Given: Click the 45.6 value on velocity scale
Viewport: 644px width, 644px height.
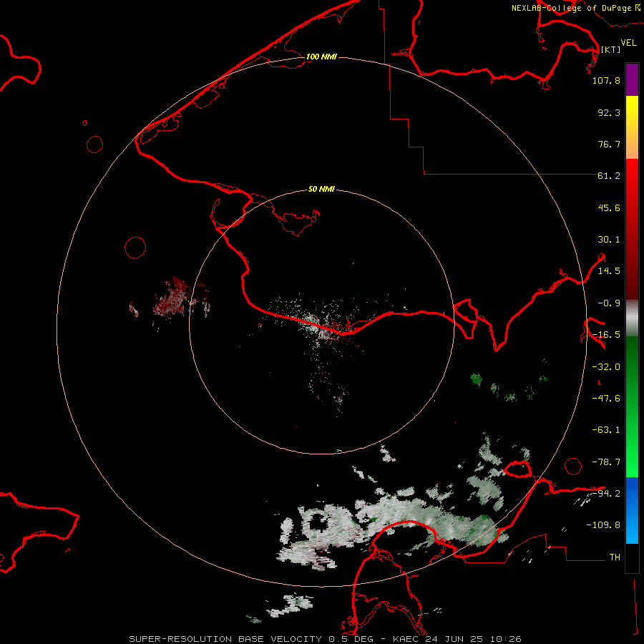Looking at the screenshot, I should click(609, 208).
